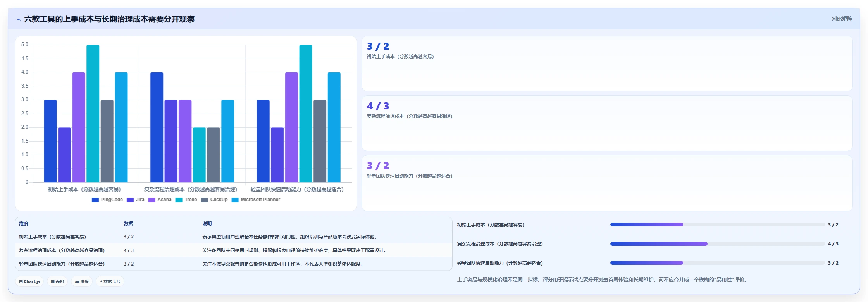Click the 进度 tag chip

[82, 281]
